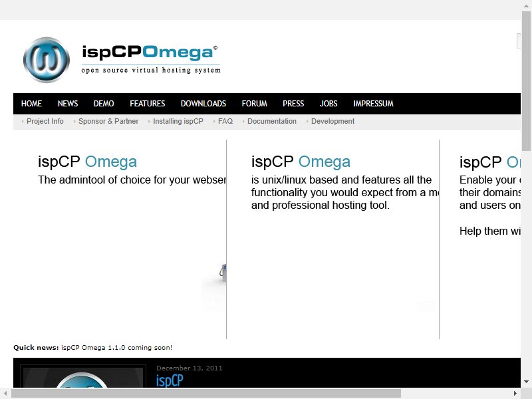Image resolution: width=532 pixels, height=399 pixels.
Task: Open the IMPRESSUM menu item
Action: click(373, 104)
